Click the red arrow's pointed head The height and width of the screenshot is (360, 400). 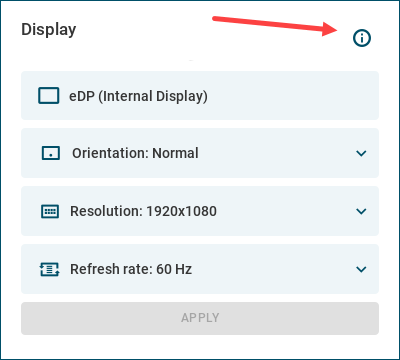[x=331, y=29]
